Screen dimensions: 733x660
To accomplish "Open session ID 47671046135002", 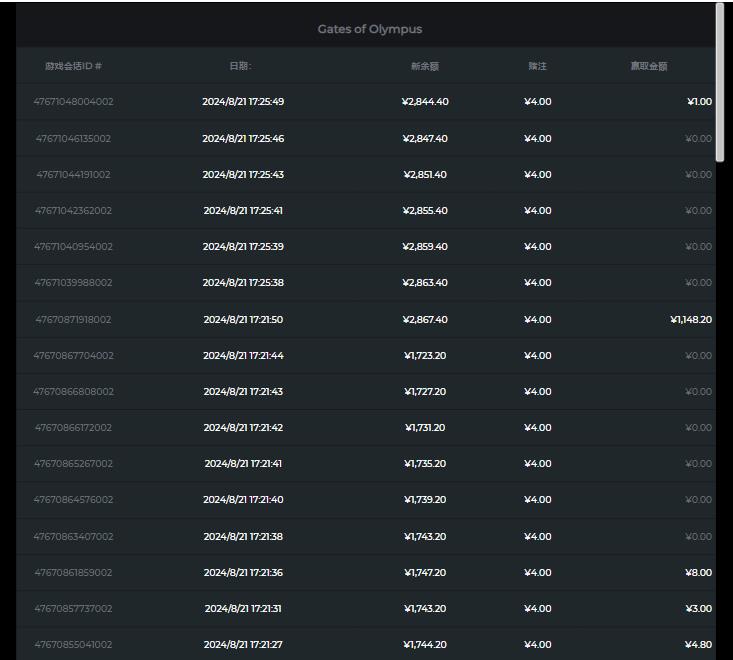I will [73, 139].
